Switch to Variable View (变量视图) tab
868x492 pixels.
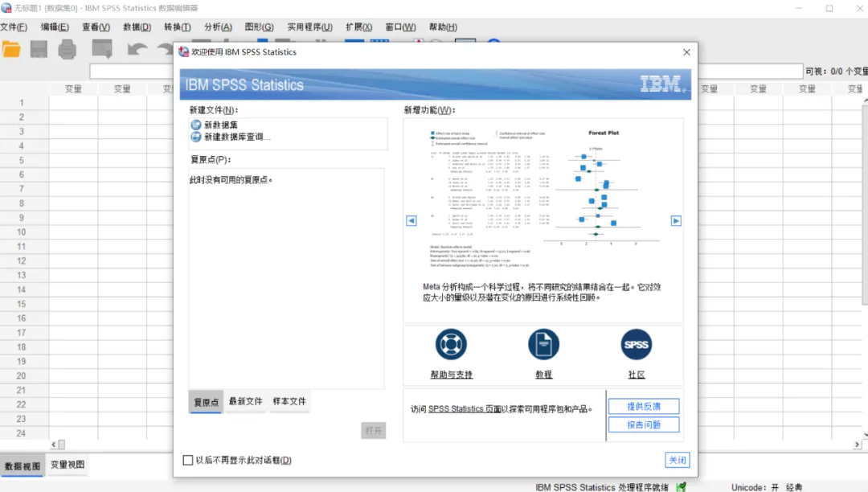pyautogui.click(x=68, y=465)
